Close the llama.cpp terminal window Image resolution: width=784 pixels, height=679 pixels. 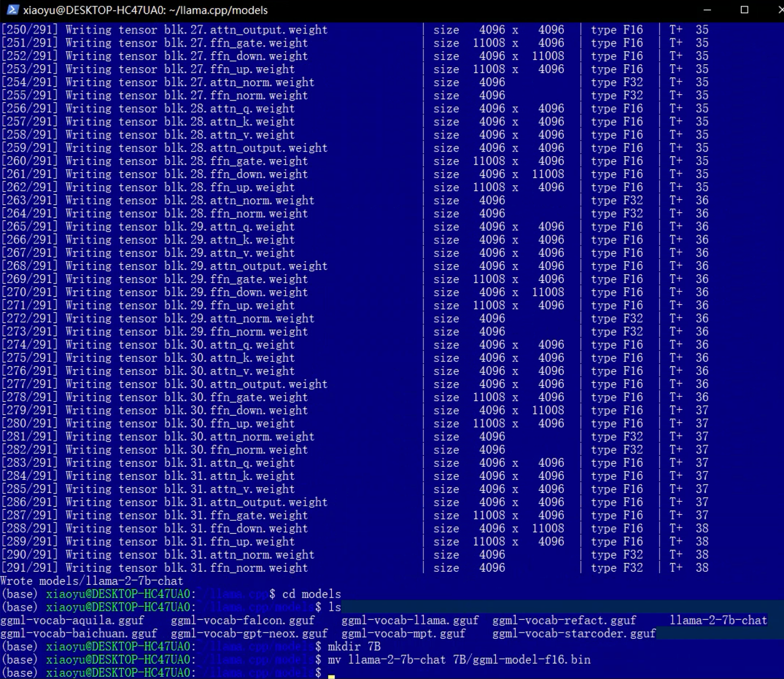pyautogui.click(x=776, y=10)
